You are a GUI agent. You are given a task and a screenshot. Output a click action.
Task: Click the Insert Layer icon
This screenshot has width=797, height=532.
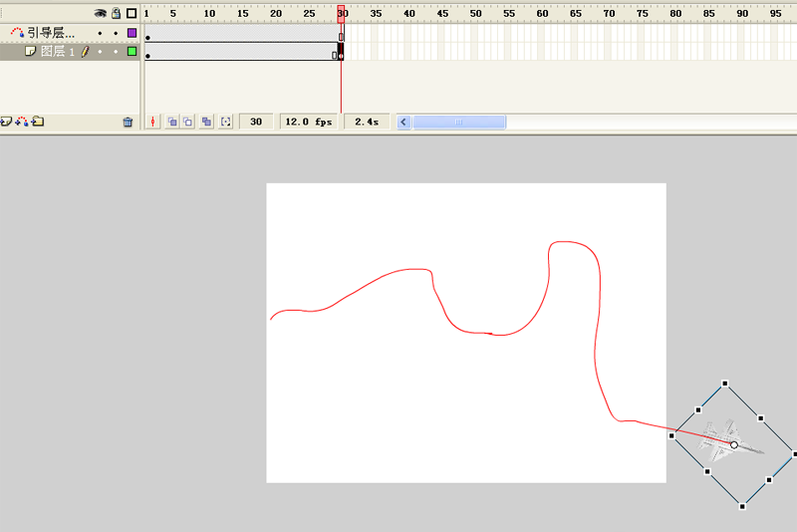6,122
